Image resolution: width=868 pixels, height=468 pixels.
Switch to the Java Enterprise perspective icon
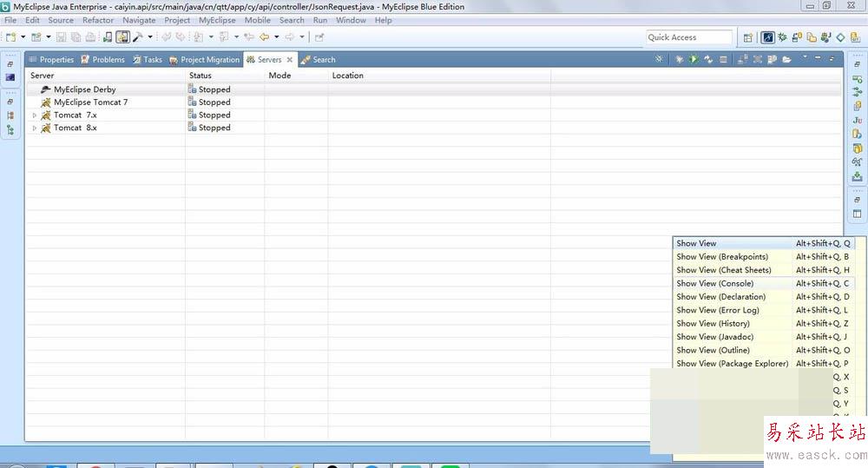(x=768, y=37)
